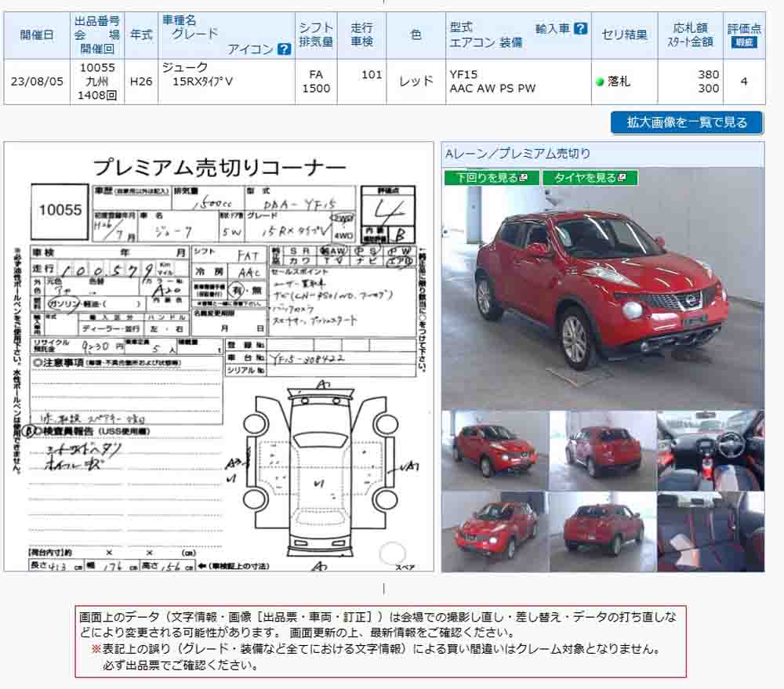The width and height of the screenshot is (784, 689).
Task: Click the 排気量 header label
Action: tap(316, 42)
